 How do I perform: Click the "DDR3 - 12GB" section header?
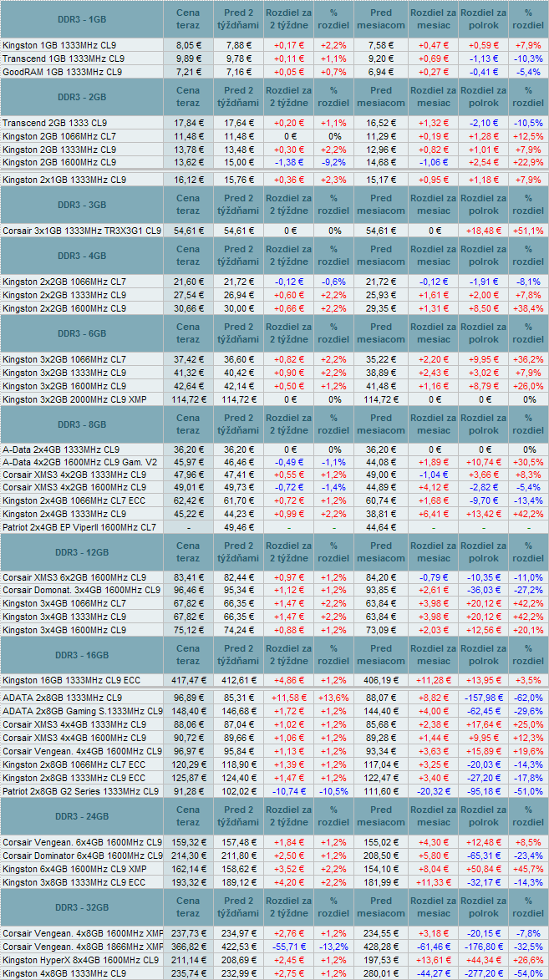point(82,552)
